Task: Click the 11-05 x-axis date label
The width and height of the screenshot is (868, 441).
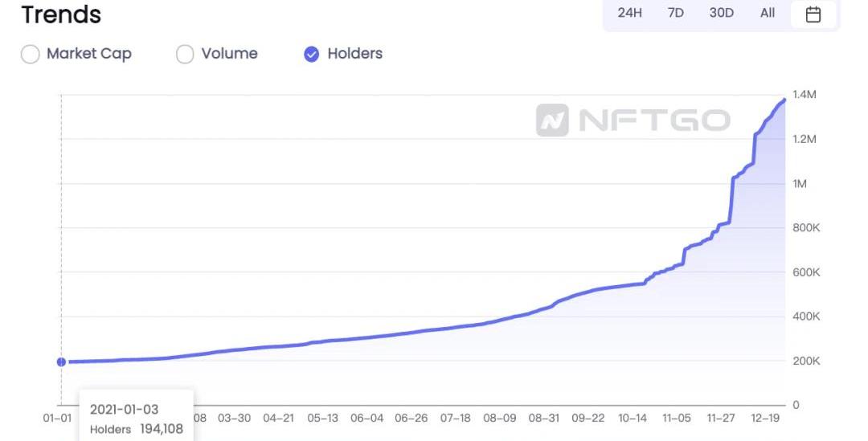Action: click(677, 419)
